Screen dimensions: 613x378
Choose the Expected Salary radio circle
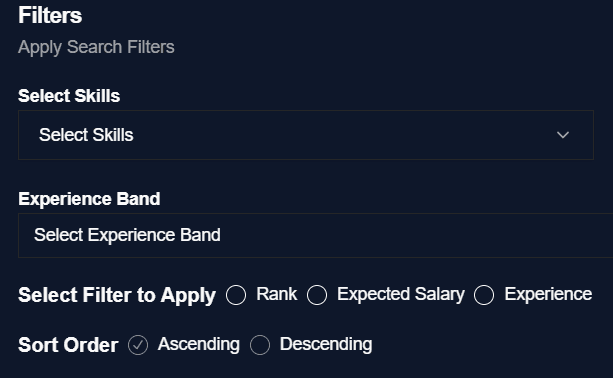point(317,295)
